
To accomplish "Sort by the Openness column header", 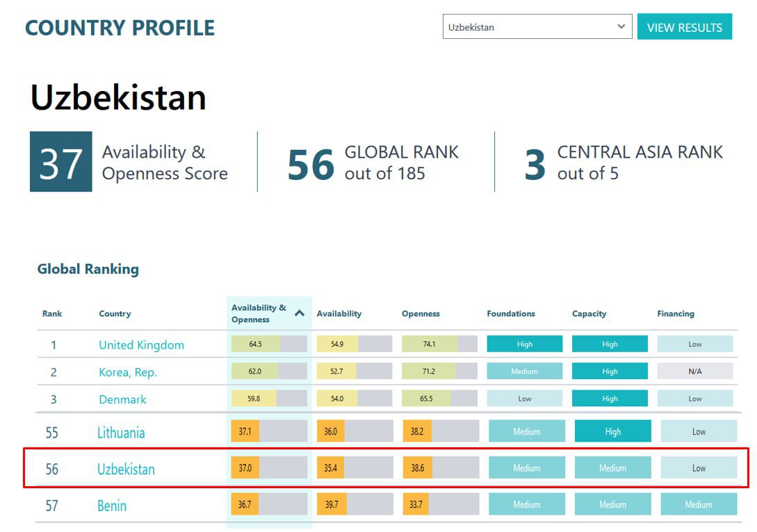I will (x=421, y=314).
